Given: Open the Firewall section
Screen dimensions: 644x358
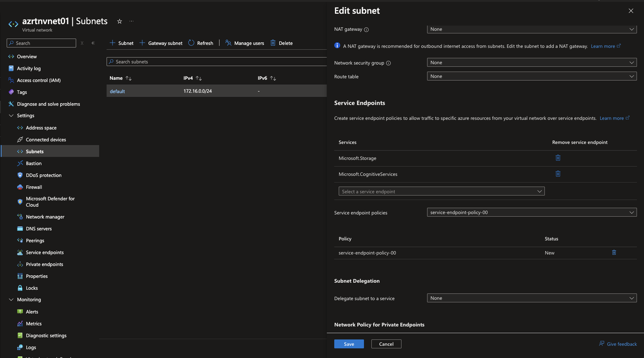Looking at the screenshot, I should (x=34, y=187).
